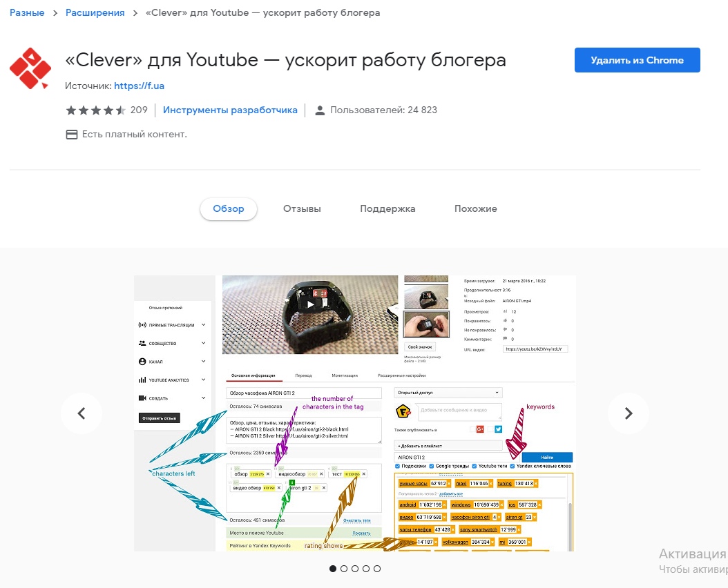The height and width of the screenshot is (588, 728).
Task: Go to the previous screenshot with left arrow
Action: pyautogui.click(x=82, y=413)
